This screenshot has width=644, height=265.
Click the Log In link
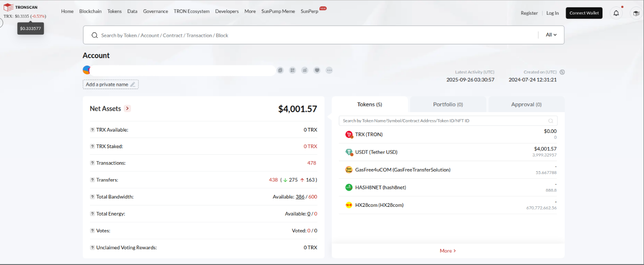[x=553, y=13]
